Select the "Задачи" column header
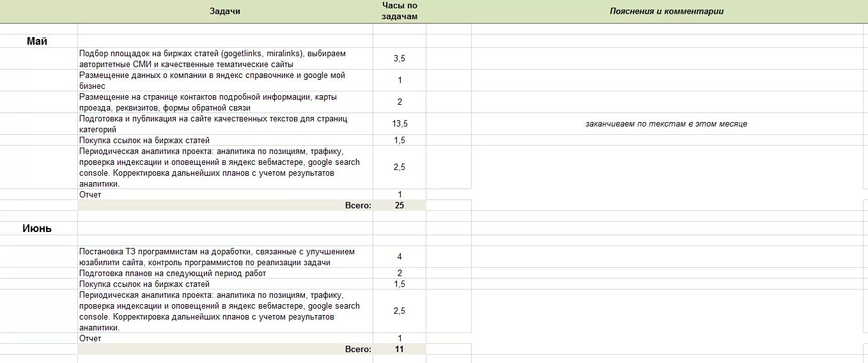868x363 pixels. [x=225, y=12]
